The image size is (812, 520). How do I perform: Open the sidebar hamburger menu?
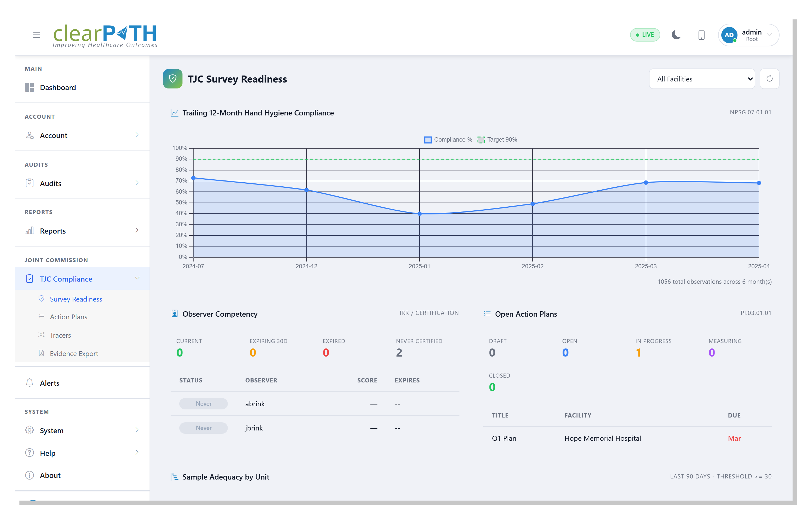[36, 35]
